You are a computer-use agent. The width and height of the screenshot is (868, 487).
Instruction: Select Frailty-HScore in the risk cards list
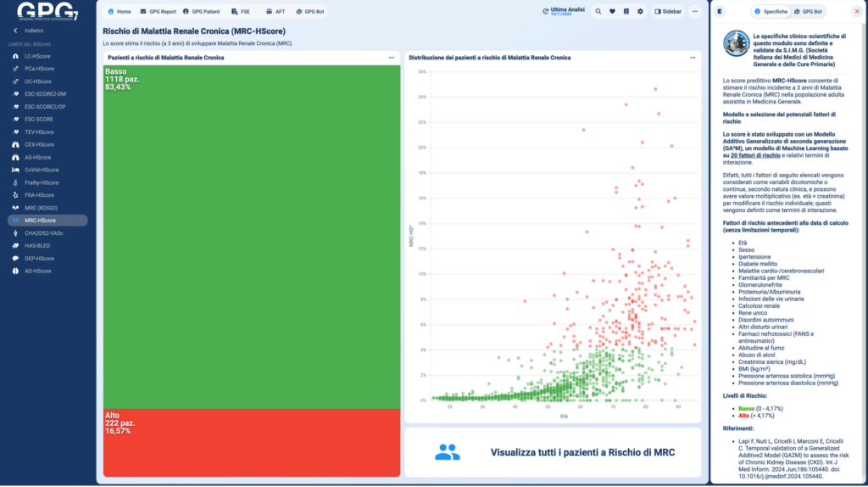pyautogui.click(x=42, y=182)
